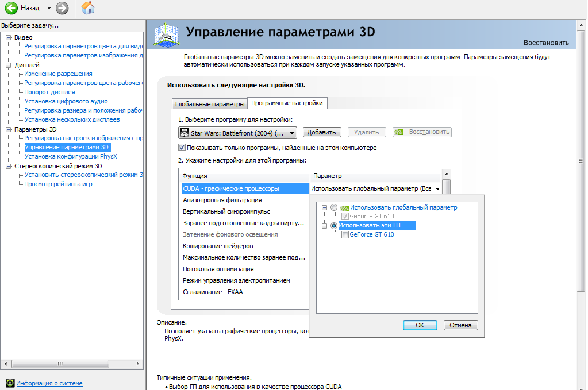
Task: Collapse the 'Параметры 3D' tree node
Action: click(x=9, y=129)
